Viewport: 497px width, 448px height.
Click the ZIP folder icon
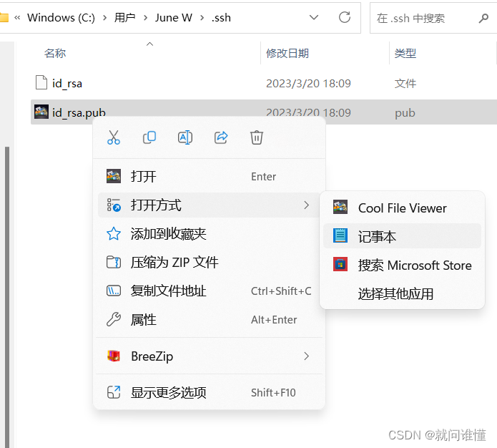[x=114, y=263]
